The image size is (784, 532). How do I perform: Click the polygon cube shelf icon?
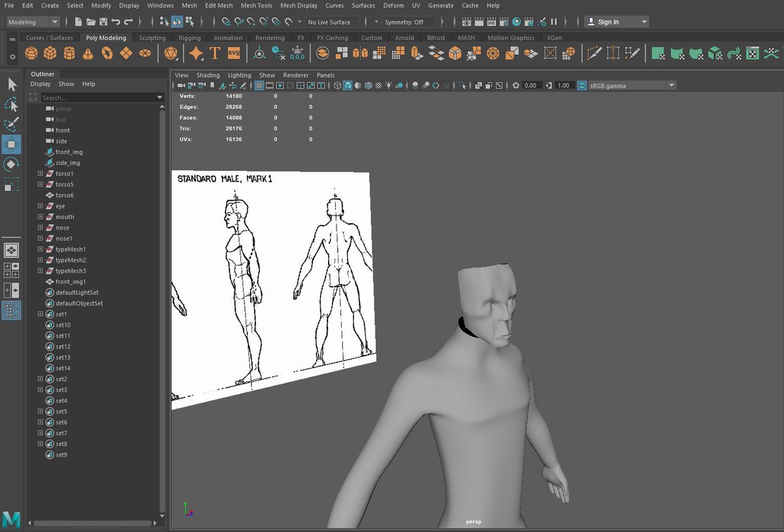[52, 54]
